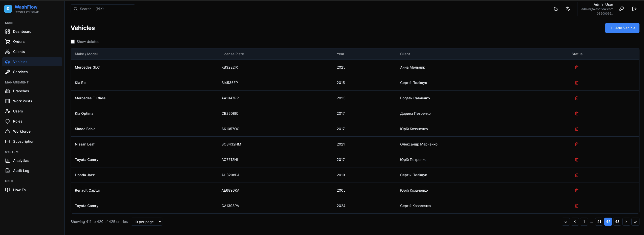Open the language translation switcher
This screenshot has height=235, width=644.
(x=568, y=9)
